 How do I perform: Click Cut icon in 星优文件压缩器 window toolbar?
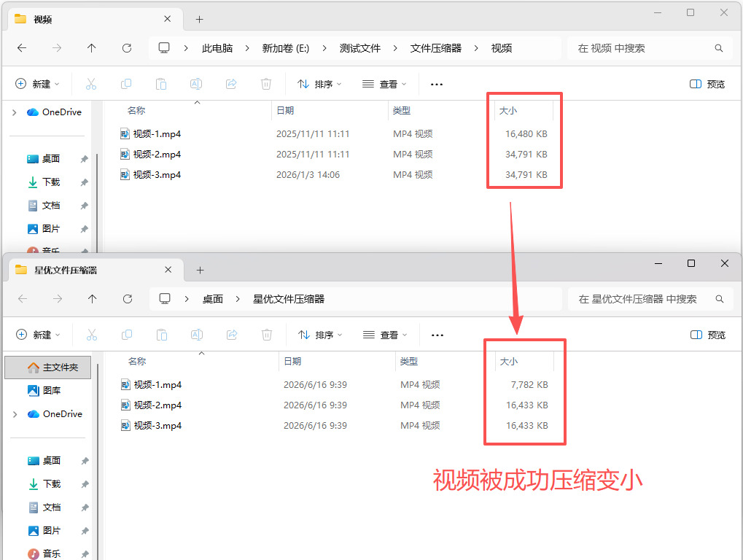tap(92, 335)
